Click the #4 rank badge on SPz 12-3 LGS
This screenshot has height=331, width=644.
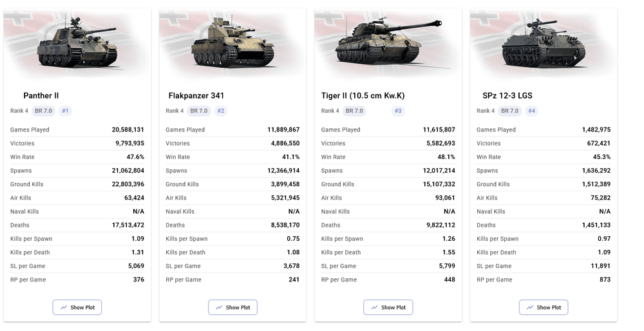click(531, 111)
